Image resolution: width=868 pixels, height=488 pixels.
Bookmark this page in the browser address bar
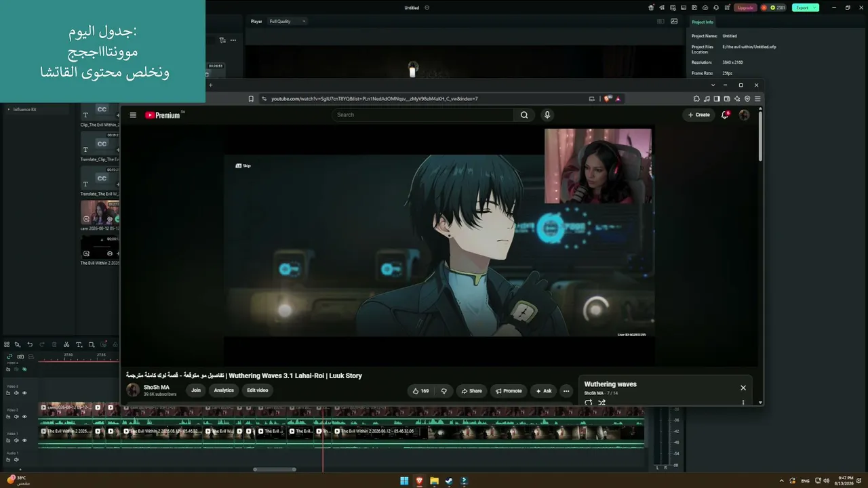[251, 99]
